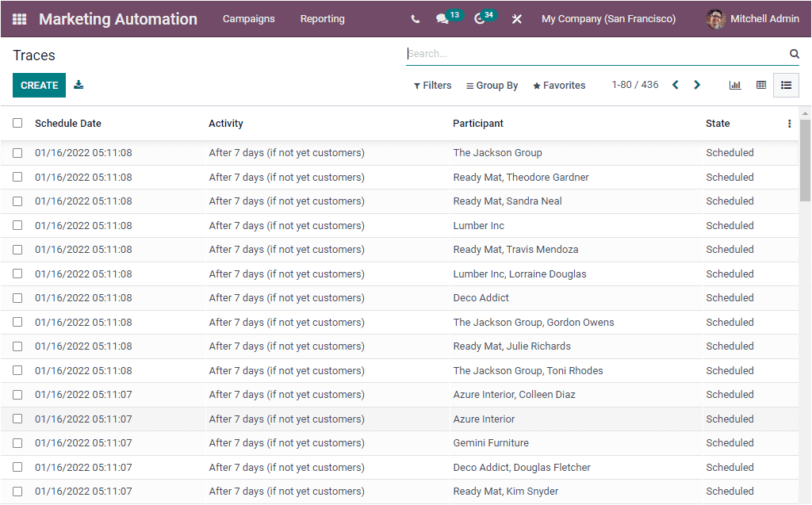812x505 pixels.
Task: Select the list view icon
Action: [786, 85]
